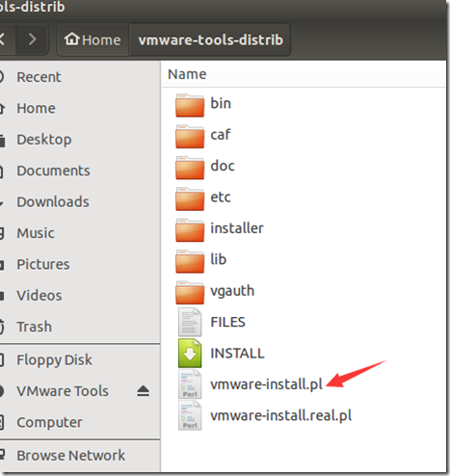Select Floppy Disk in the sidebar
The height and width of the screenshot is (476, 450).
pyautogui.click(x=54, y=359)
